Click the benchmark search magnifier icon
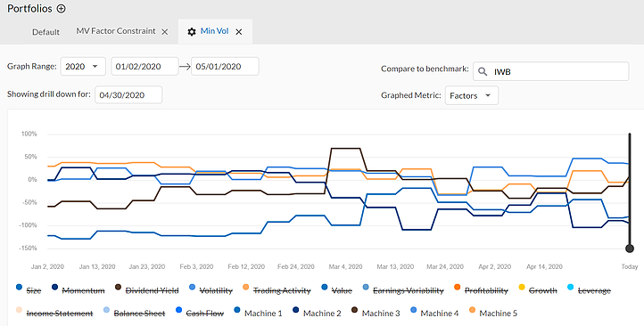 tap(483, 72)
